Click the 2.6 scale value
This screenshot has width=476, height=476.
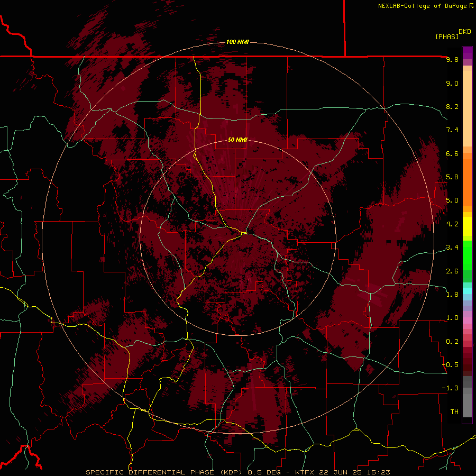(x=452, y=271)
